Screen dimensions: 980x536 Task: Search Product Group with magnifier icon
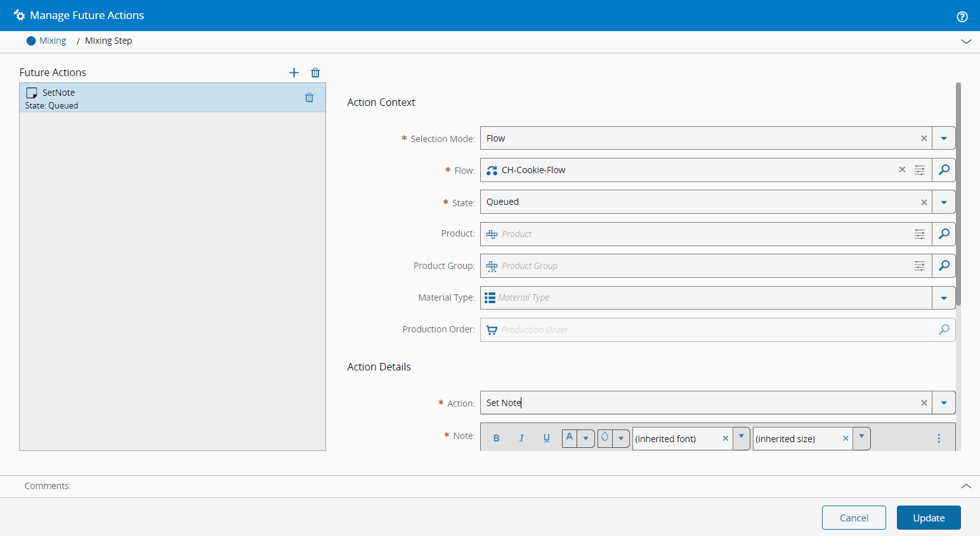pyautogui.click(x=944, y=266)
